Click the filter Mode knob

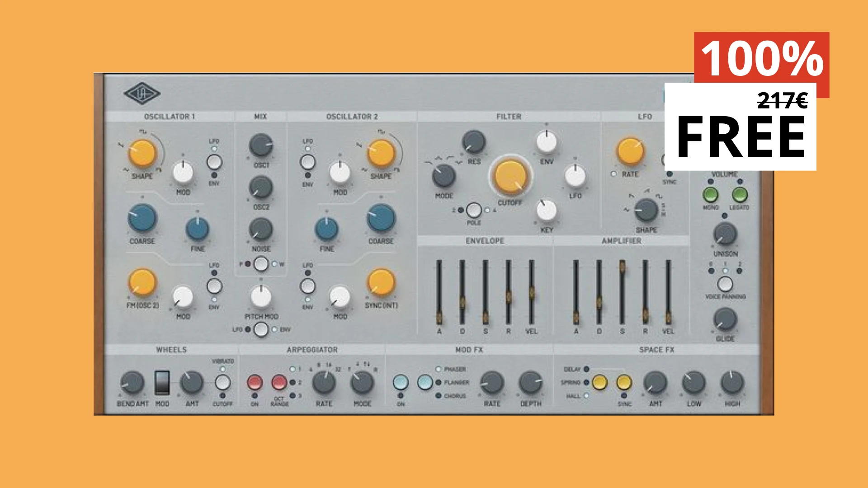click(443, 176)
